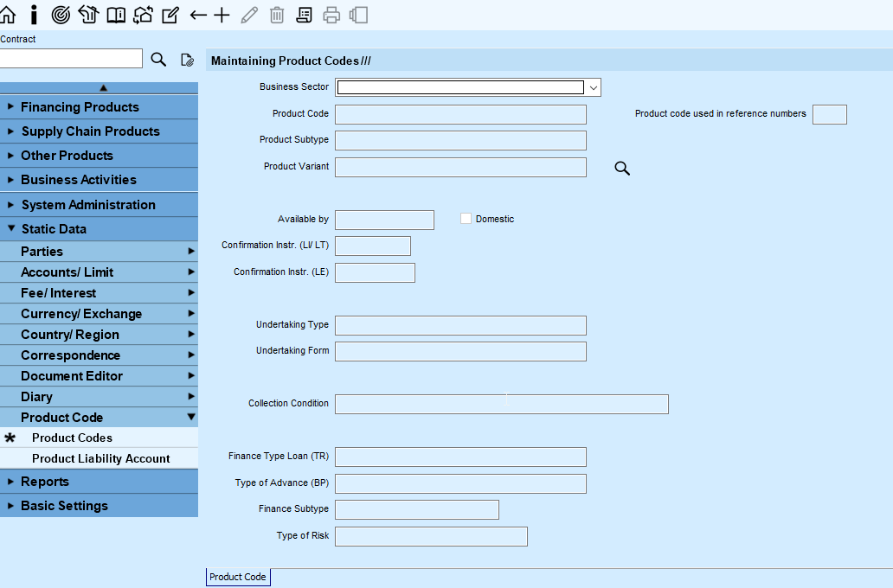The height and width of the screenshot is (588, 893).
Task: Click the notepad with pencil toolbar icon
Action: [170, 15]
